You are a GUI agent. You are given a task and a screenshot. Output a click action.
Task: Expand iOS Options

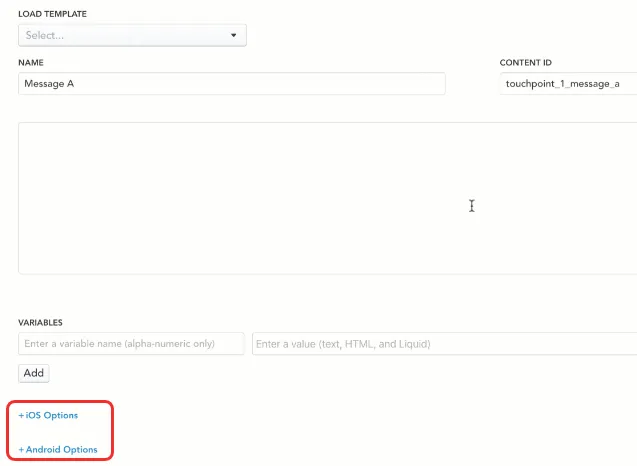[x=48, y=415]
